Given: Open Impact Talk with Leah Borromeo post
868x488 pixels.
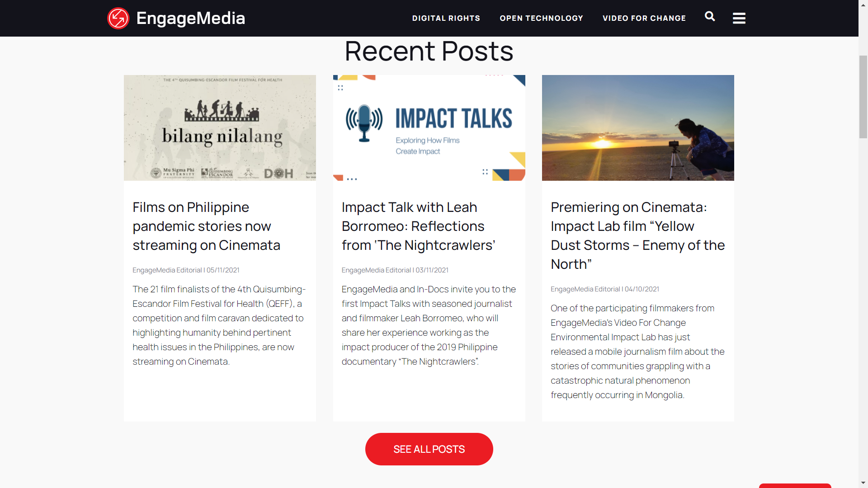Looking at the screenshot, I should point(419,226).
